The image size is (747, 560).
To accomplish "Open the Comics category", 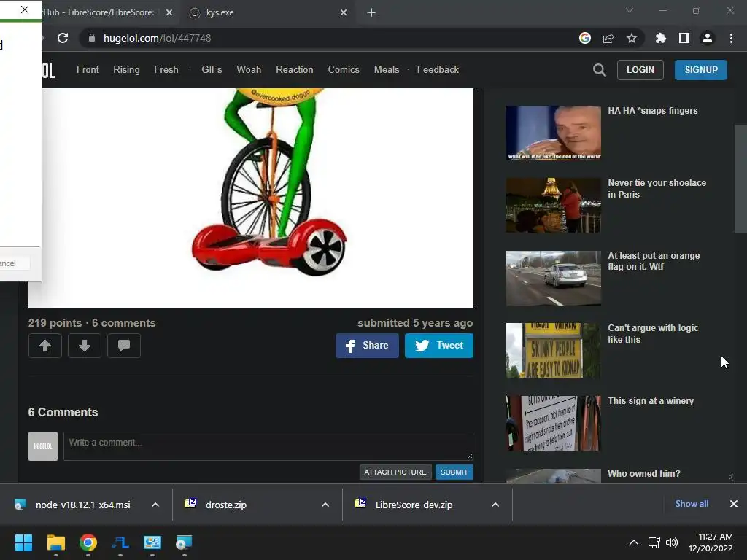I will 344,69.
